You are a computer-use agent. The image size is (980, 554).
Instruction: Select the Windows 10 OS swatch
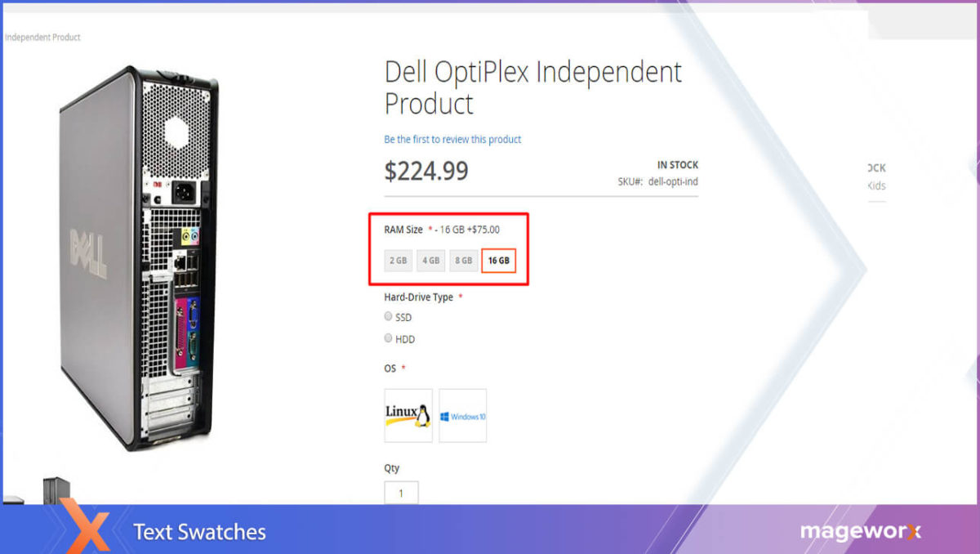point(462,415)
